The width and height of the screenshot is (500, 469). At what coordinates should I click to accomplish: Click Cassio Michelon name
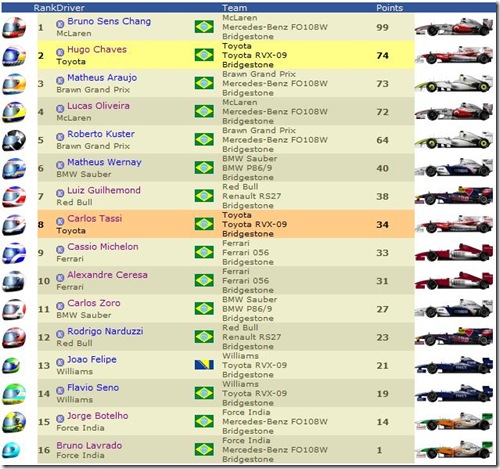tap(103, 247)
